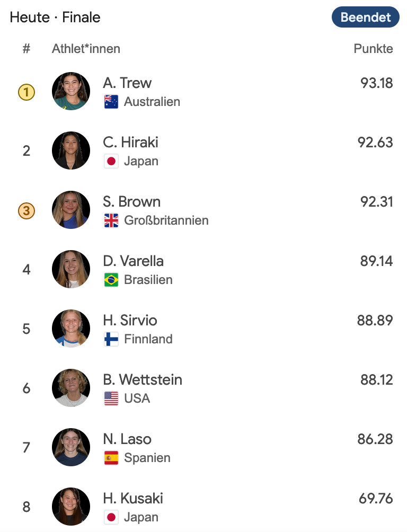407x532 pixels.
Task: Select S. Brown's name
Action: pos(131,202)
